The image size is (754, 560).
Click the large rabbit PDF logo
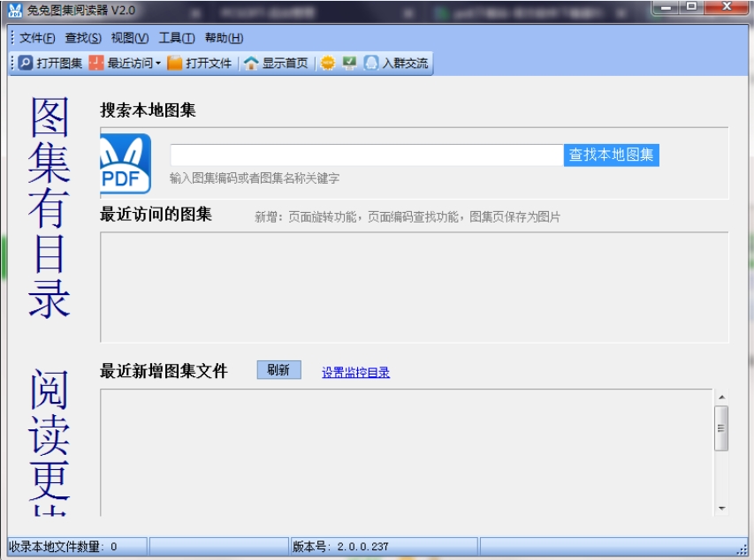pyautogui.click(x=126, y=163)
